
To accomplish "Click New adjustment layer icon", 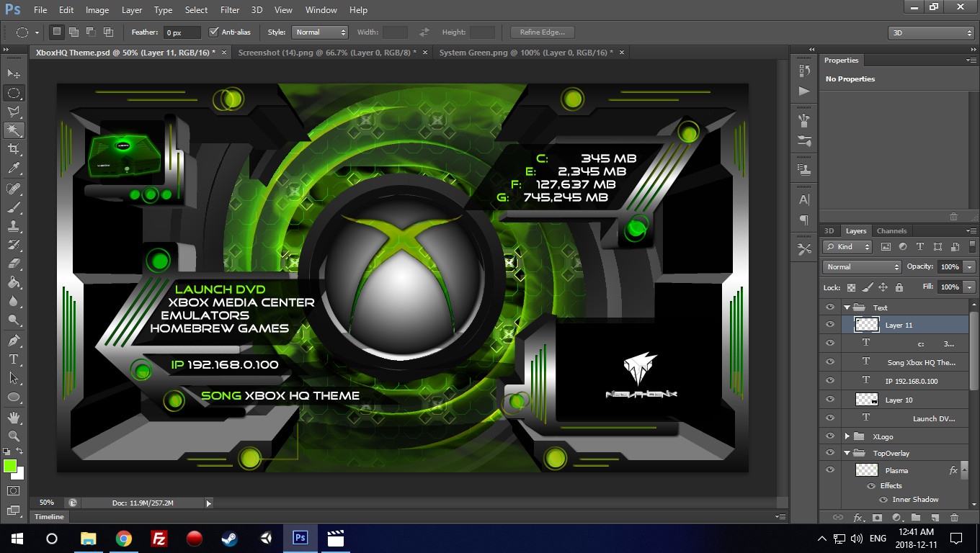I will (x=896, y=517).
